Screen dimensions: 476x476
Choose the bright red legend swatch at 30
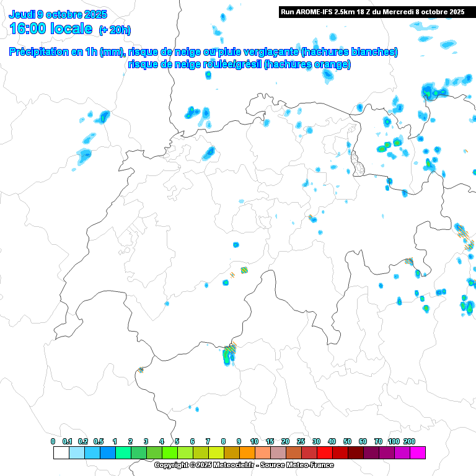(324, 453)
